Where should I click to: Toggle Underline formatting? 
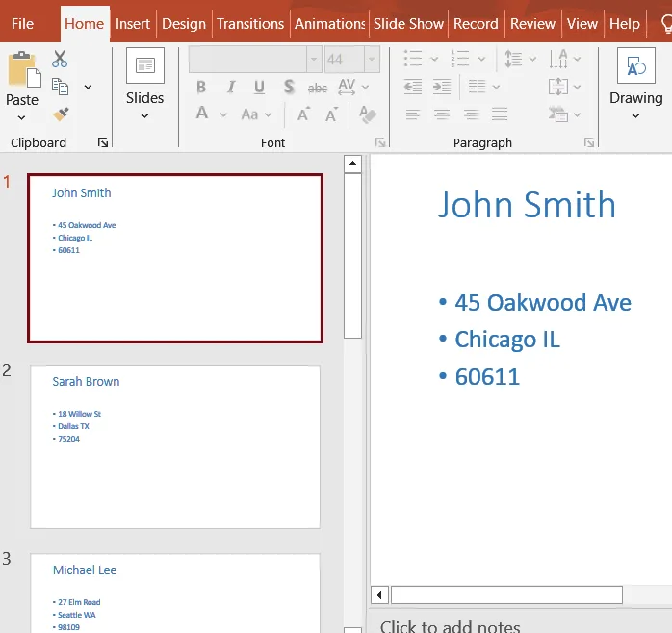[259, 87]
